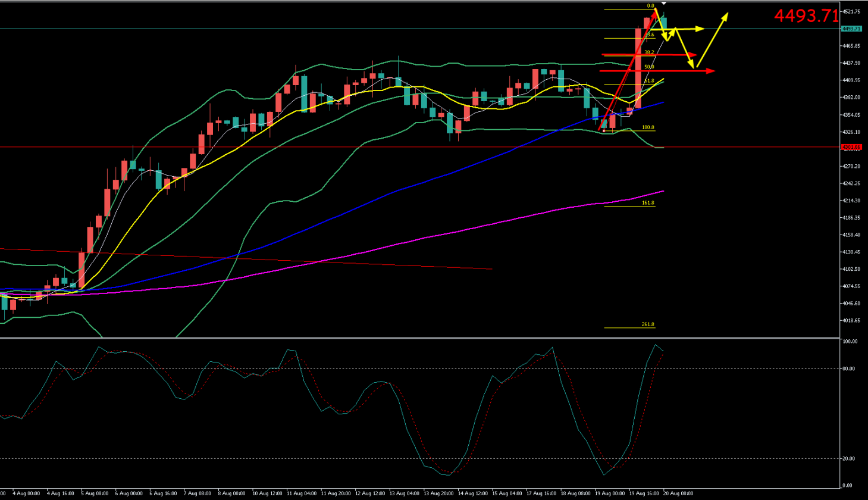Click the 20 Aug 08:00 time label
The image size is (868, 500).
(x=678, y=493)
